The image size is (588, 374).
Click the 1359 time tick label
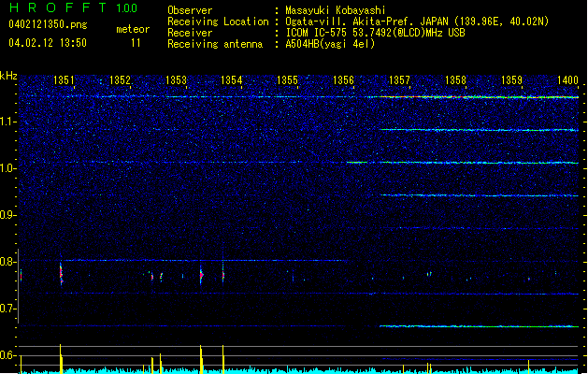click(x=511, y=79)
